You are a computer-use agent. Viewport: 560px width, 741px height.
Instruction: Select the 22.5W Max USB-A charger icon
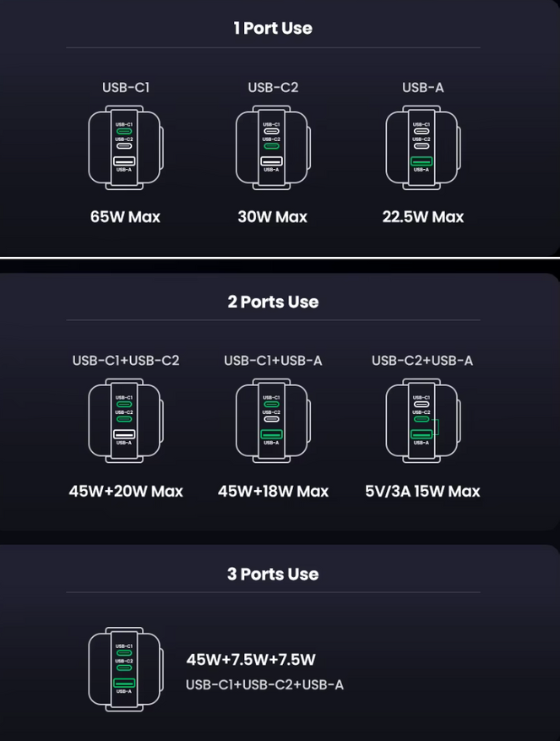[x=421, y=148]
